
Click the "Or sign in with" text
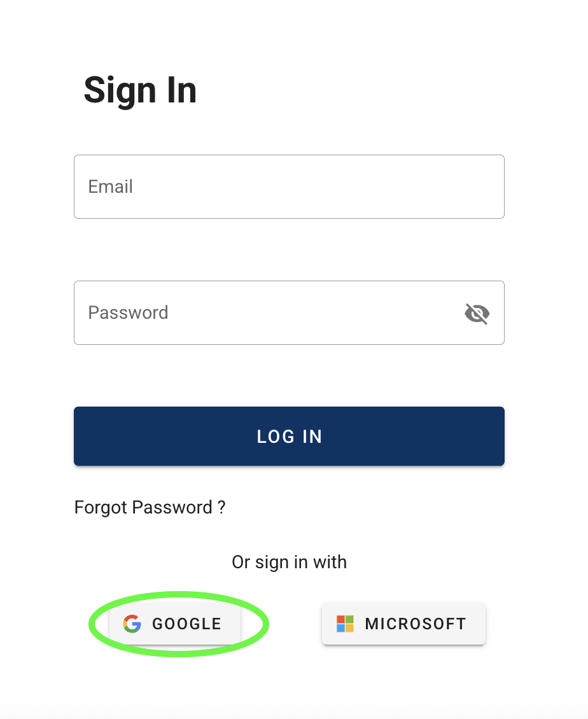289,562
